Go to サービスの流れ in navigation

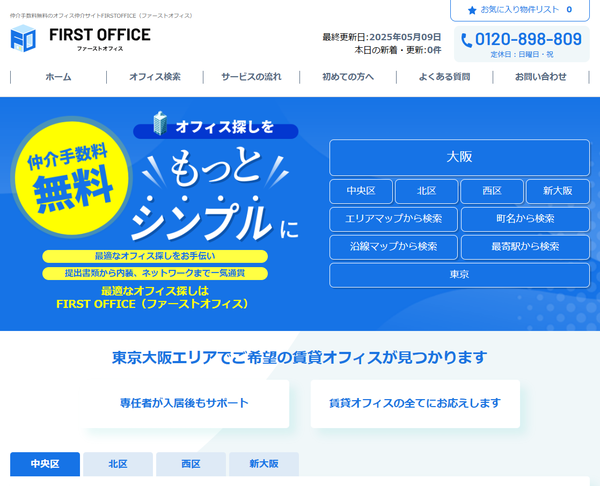point(251,77)
